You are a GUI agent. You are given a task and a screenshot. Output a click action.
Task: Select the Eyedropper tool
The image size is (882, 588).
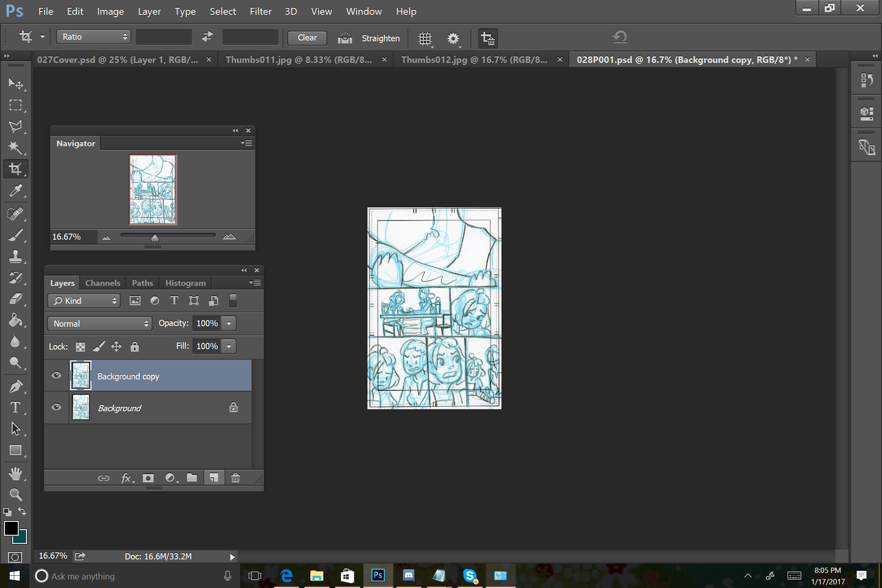coord(15,191)
